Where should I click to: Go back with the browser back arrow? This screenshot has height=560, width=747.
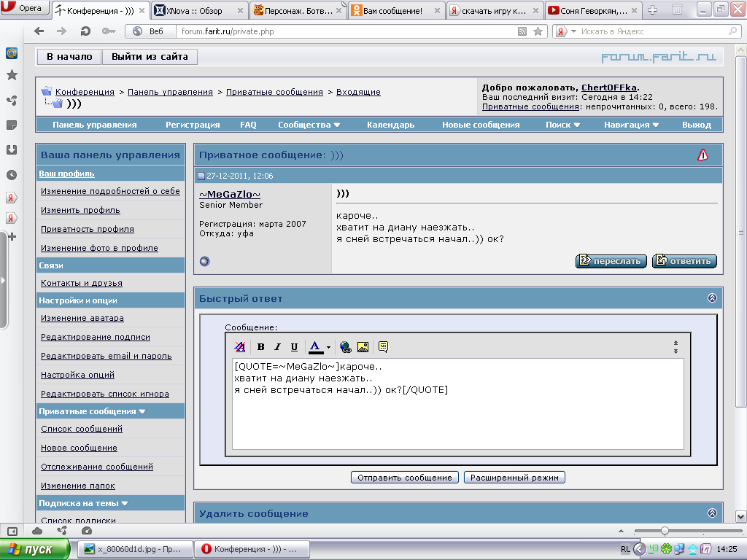(39, 31)
